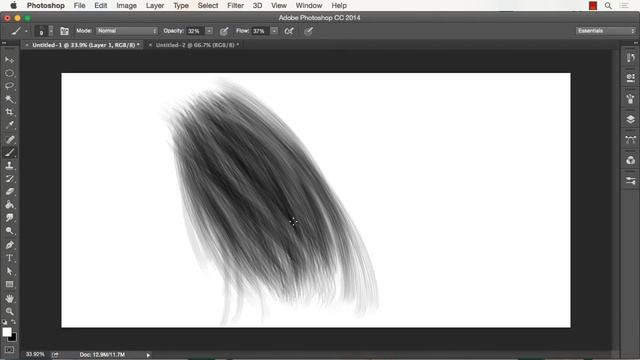Image resolution: width=640 pixels, height=360 pixels.
Task: Open the Window menu
Action: click(309, 6)
